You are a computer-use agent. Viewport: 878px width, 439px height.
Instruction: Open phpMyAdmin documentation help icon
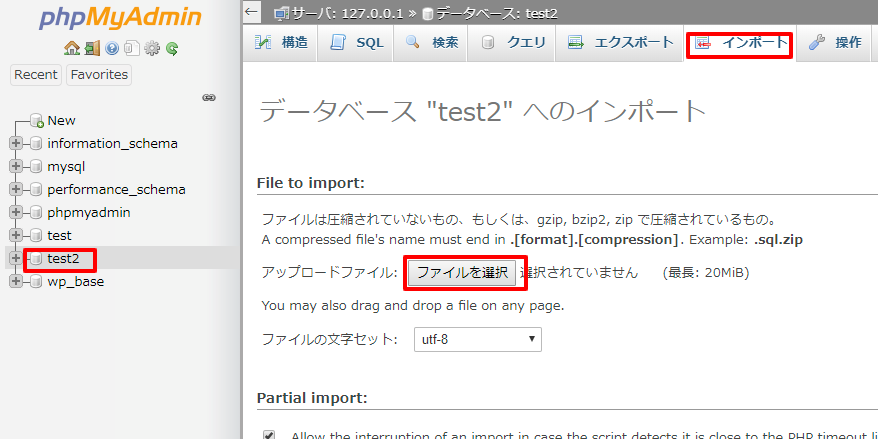pos(112,48)
